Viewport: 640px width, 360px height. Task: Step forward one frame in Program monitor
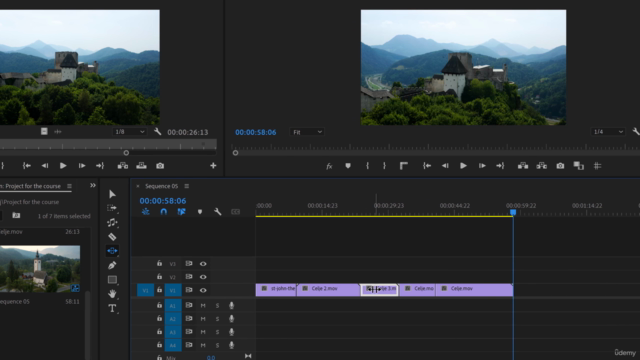[482, 166]
